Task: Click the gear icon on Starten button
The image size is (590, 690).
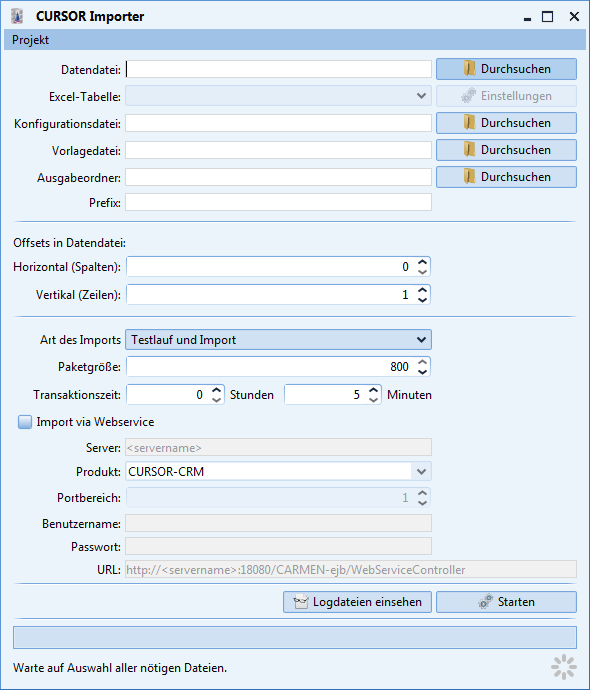Action: 485,602
